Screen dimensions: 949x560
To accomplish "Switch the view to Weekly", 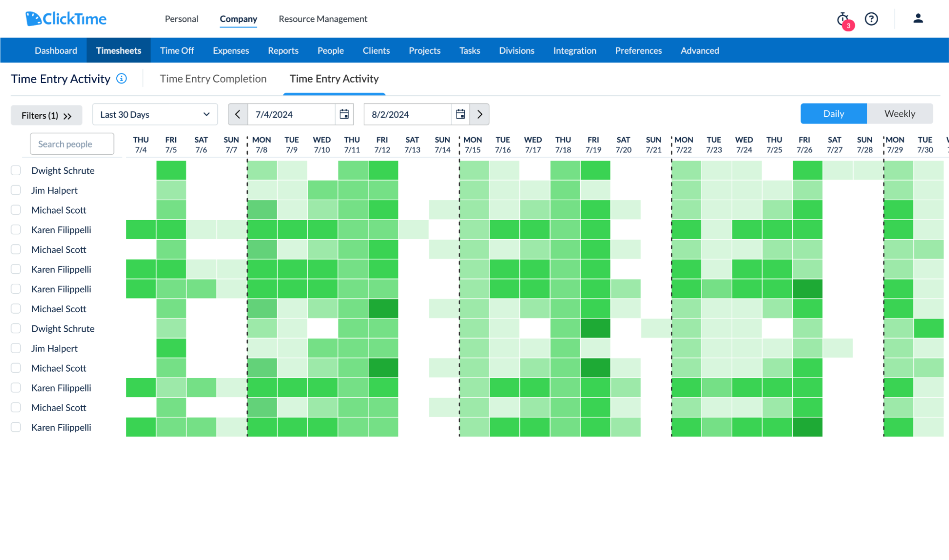I will click(x=900, y=114).
